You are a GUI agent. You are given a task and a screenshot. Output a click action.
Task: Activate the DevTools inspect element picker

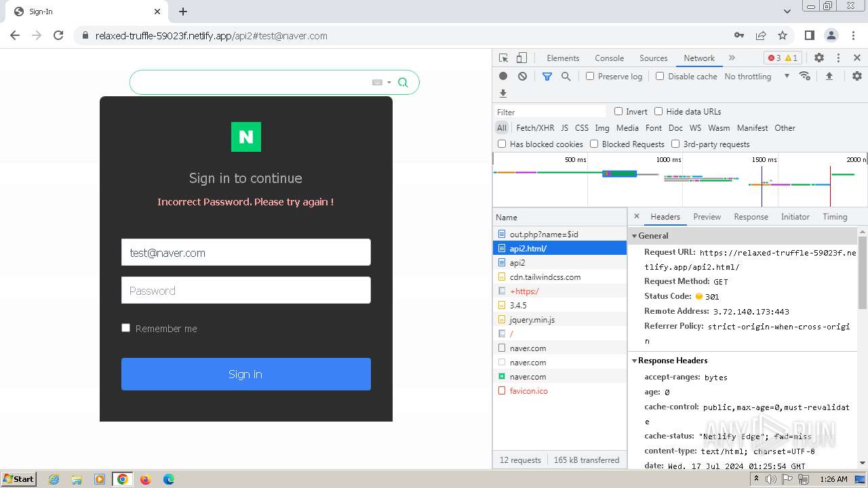[x=503, y=58]
